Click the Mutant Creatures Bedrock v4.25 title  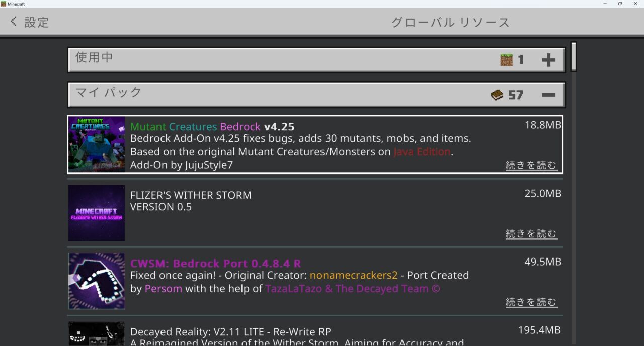point(212,126)
